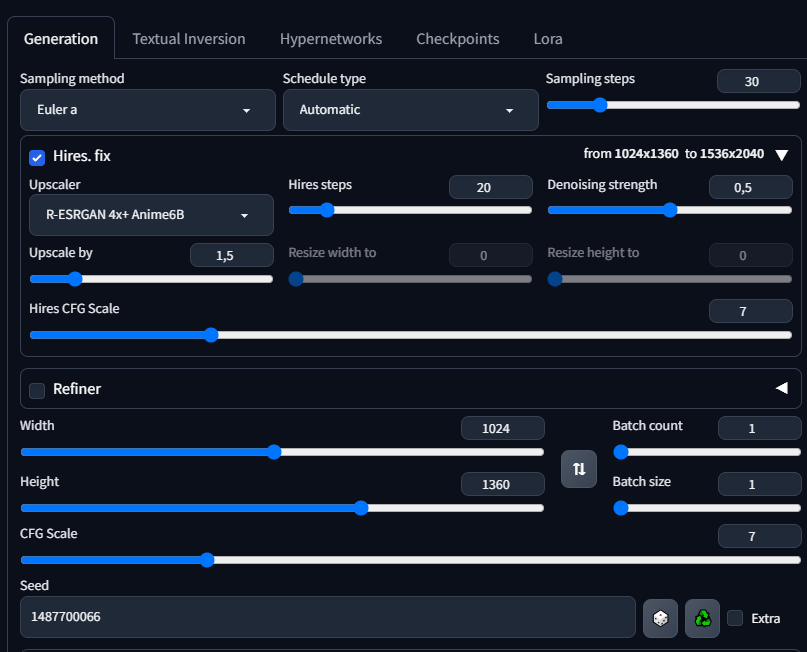Click the Width number field
The image size is (807, 652).
pyautogui.click(x=503, y=428)
